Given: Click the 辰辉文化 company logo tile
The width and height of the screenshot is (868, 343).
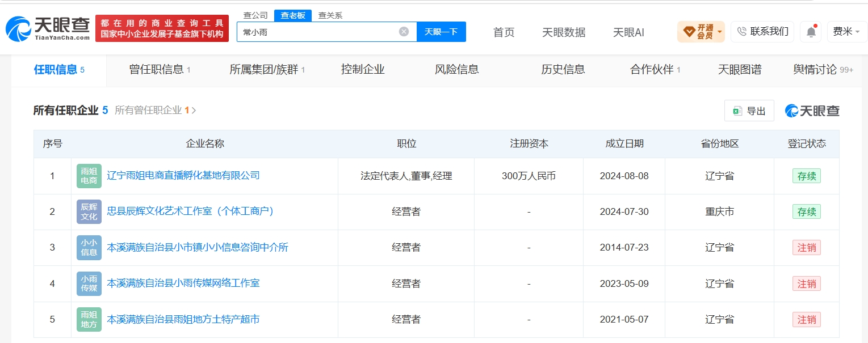Looking at the screenshot, I should click(89, 211).
